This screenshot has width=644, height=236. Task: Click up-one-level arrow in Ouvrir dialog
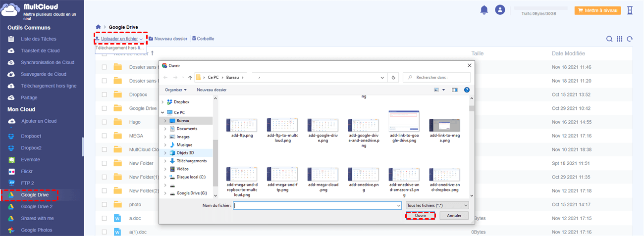190,77
